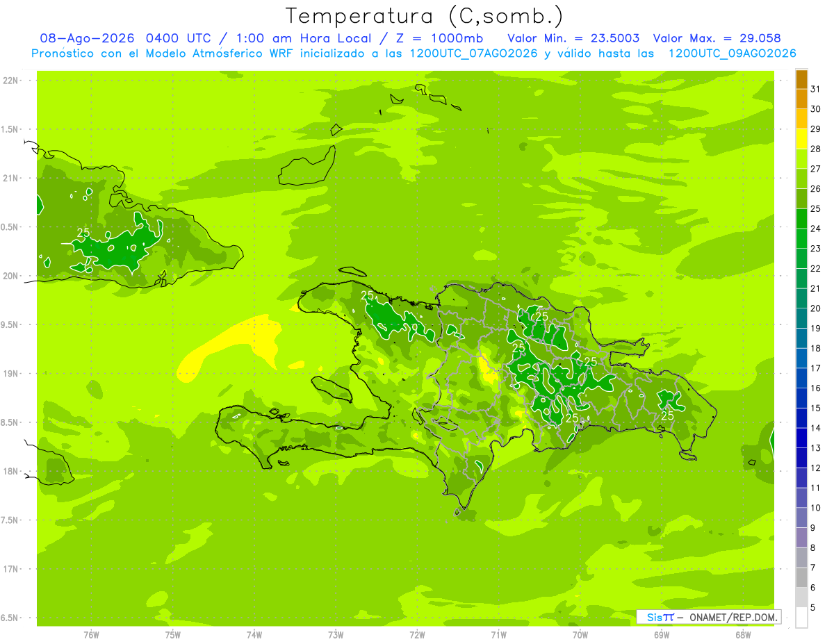Screen dimensions: 834x644
Task: Click the 5 value on the color scale
Action: click(x=813, y=607)
